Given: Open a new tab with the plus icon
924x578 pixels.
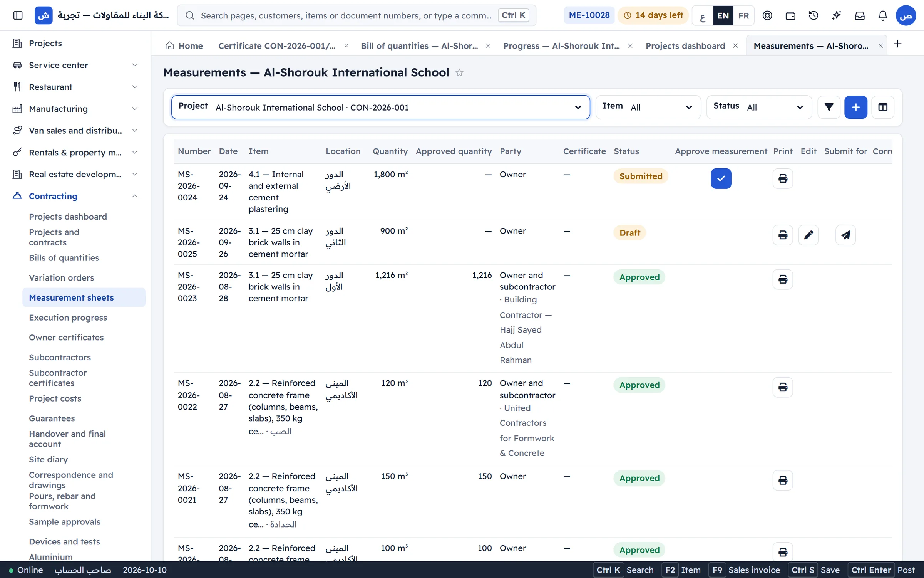Looking at the screenshot, I should coord(897,44).
